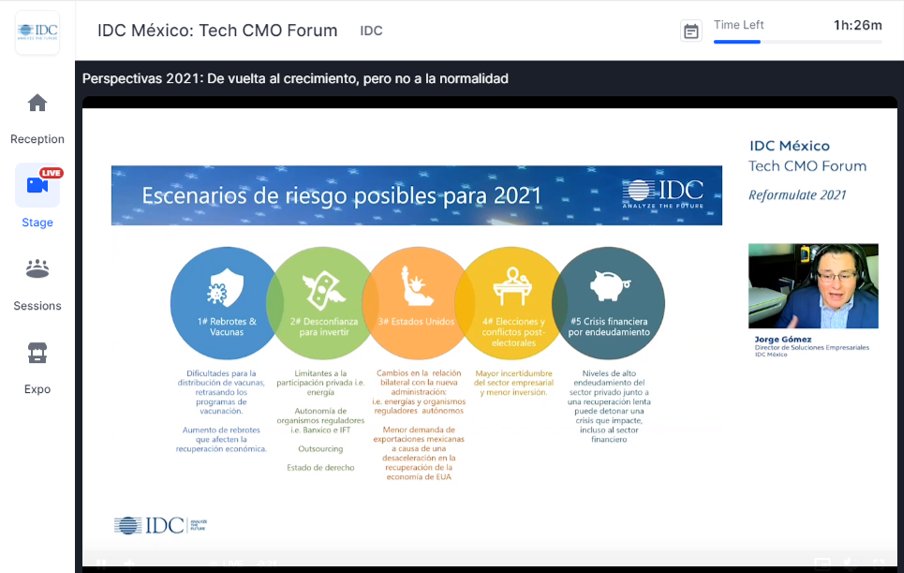Click the IDC Analyze the Future banner logo
The width and height of the screenshot is (904, 573).
(663, 194)
